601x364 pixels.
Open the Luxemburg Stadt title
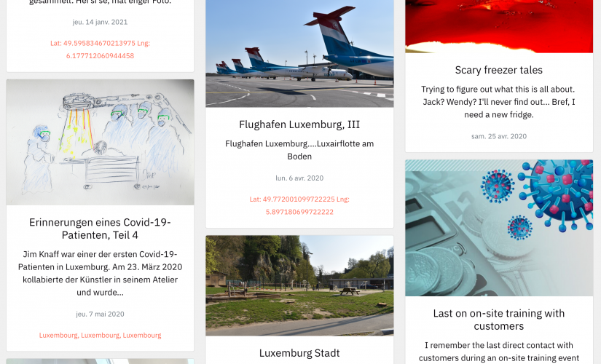[299, 353]
